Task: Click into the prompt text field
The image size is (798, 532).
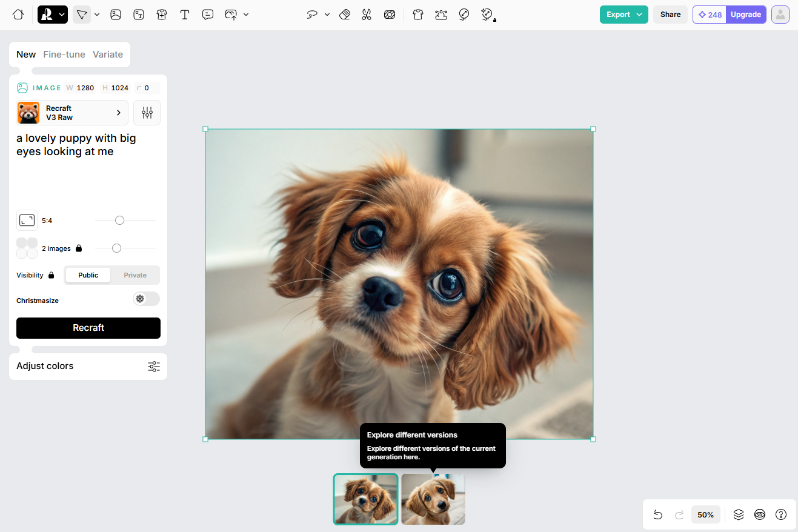Action: (88, 167)
